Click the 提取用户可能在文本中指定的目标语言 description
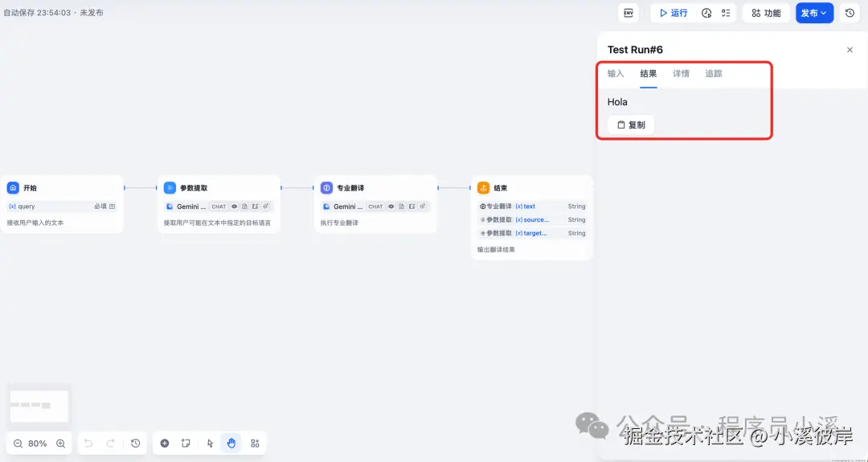This screenshot has height=462, width=868. click(x=217, y=223)
